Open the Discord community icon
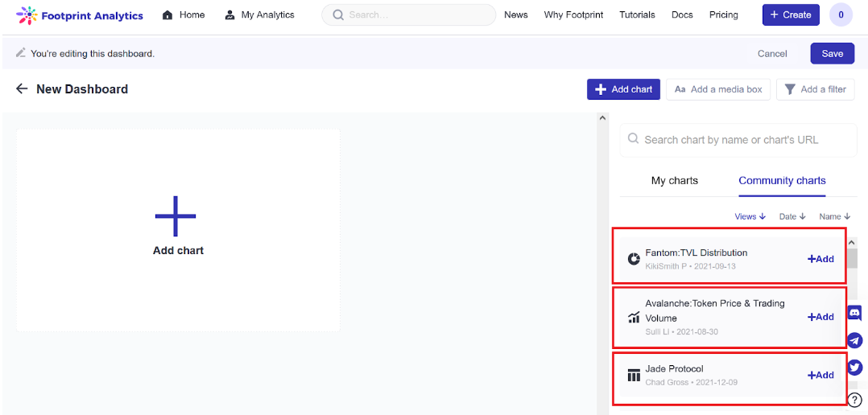 855,314
